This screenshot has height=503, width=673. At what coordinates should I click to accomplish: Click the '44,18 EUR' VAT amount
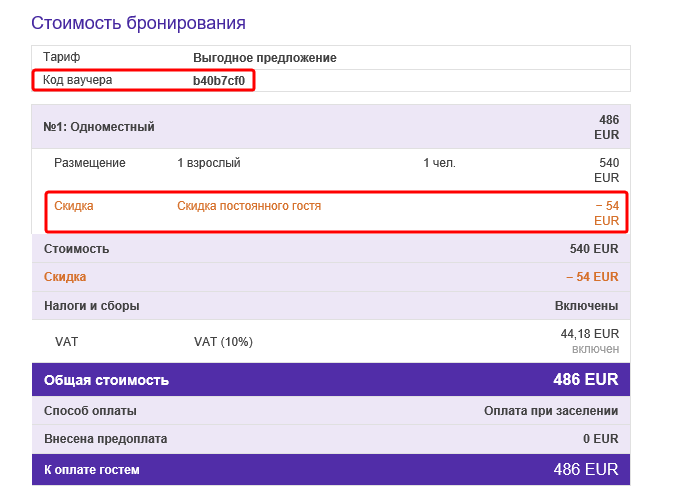click(x=589, y=334)
